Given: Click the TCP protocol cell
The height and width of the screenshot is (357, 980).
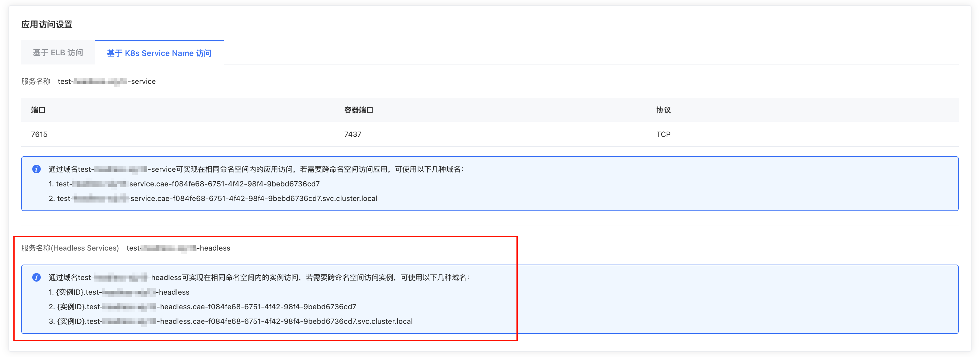Looking at the screenshot, I should tap(663, 134).
